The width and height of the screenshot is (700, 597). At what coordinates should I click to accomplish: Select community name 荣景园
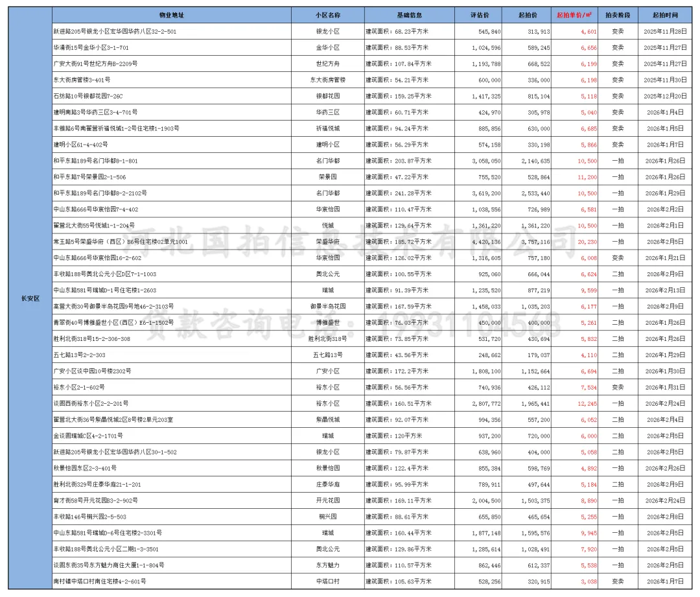coord(328,177)
